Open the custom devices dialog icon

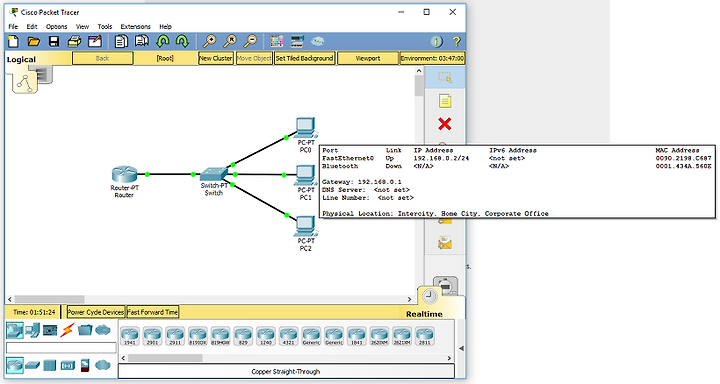point(298,42)
